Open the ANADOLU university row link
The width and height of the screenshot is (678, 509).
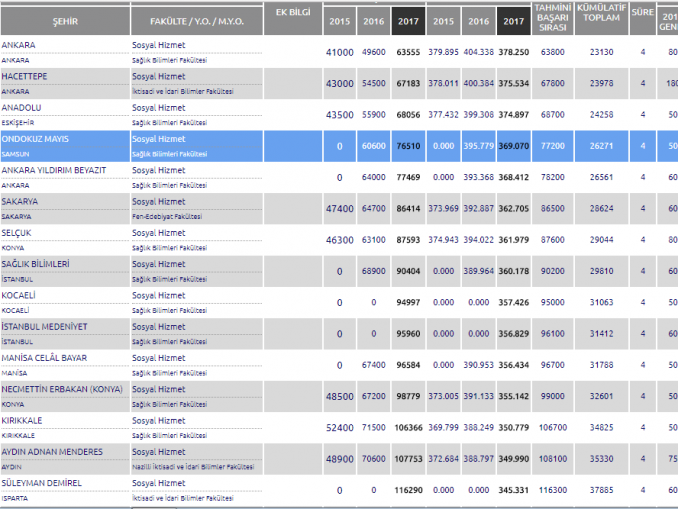(23, 108)
